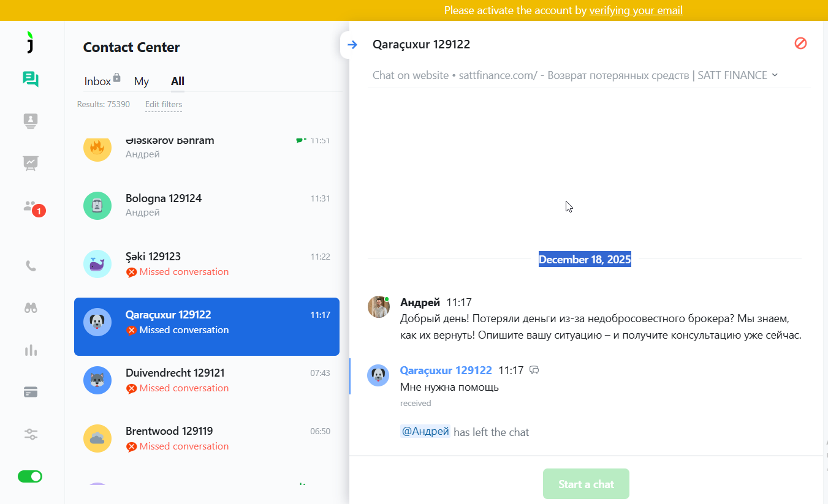828x504 pixels.
Task: Expand the chat source details chevron
Action: [x=775, y=75]
